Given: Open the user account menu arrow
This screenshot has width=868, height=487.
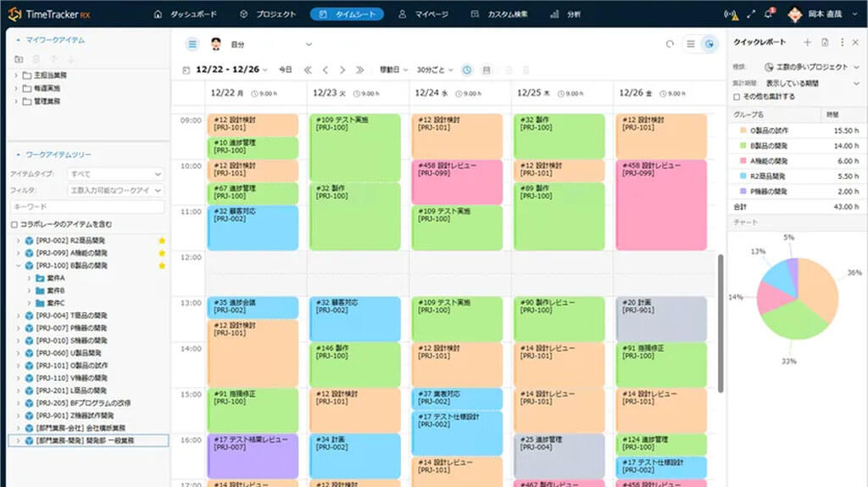Looking at the screenshot, I should [854, 14].
